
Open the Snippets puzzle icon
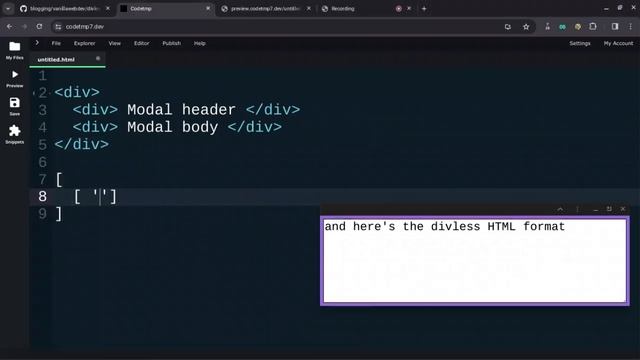[x=15, y=131]
